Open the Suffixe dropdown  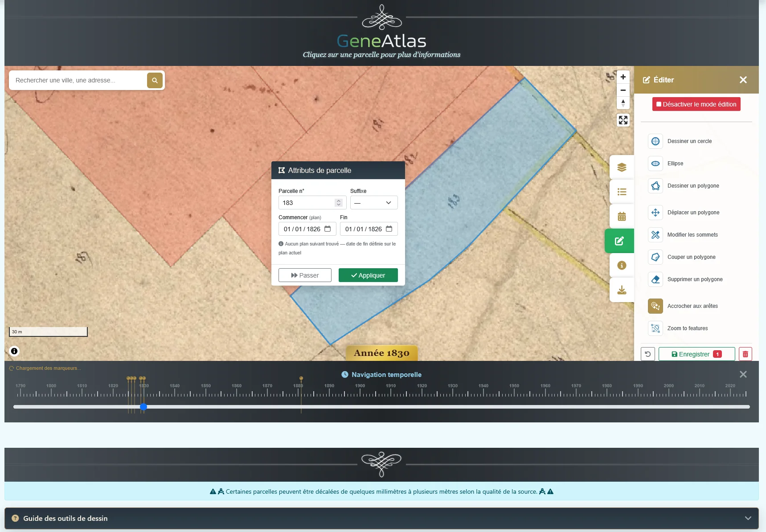pos(374,203)
